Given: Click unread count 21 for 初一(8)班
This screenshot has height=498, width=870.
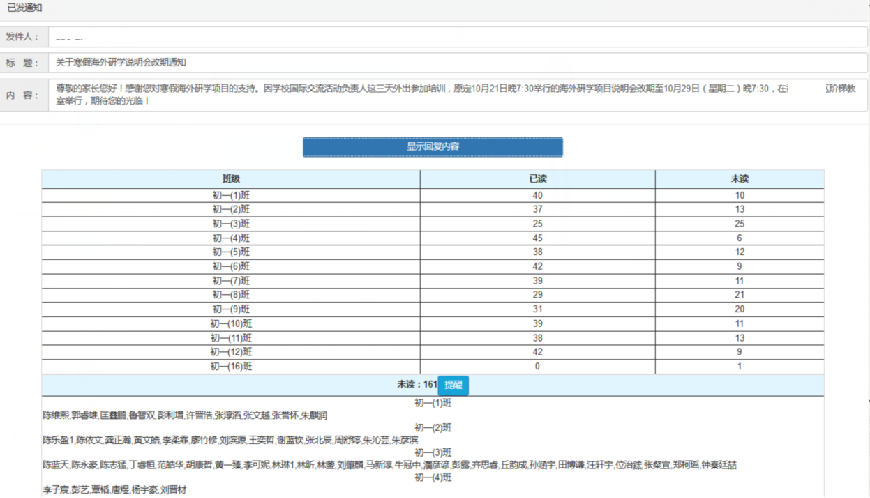Looking at the screenshot, I should pyautogui.click(x=740, y=295).
